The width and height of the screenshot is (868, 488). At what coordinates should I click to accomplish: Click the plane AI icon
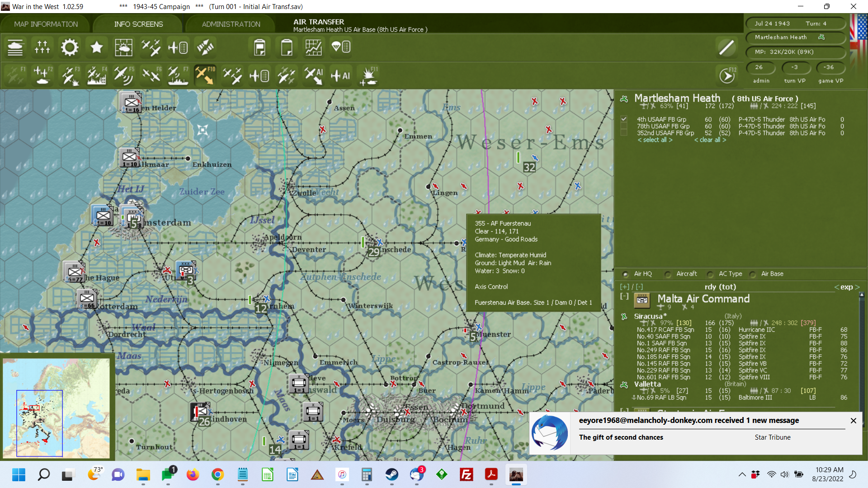[x=341, y=75]
